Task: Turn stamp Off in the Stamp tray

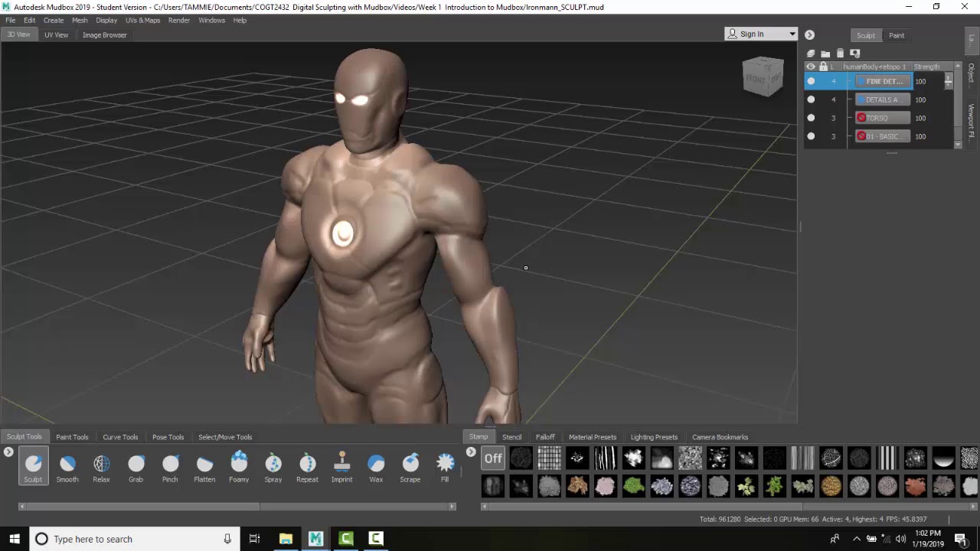Action: pos(493,458)
